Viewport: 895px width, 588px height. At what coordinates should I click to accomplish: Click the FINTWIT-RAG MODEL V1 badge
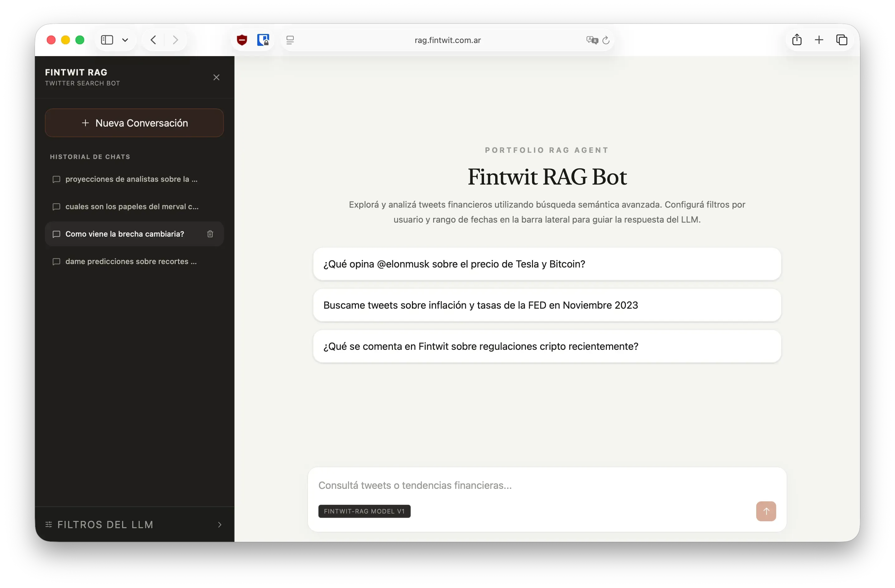point(364,511)
